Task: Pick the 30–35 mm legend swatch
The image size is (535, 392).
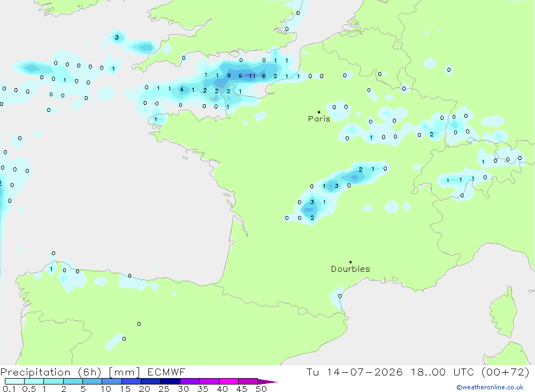Action: (x=190, y=381)
